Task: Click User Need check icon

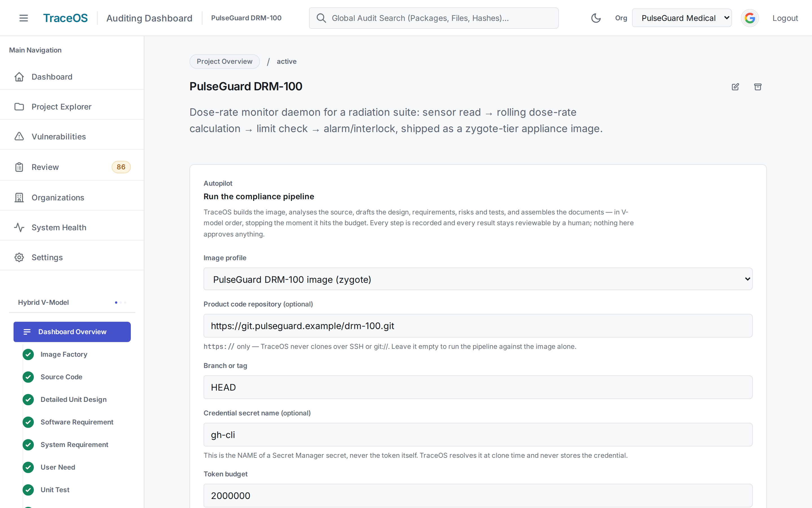Action: coord(28,467)
